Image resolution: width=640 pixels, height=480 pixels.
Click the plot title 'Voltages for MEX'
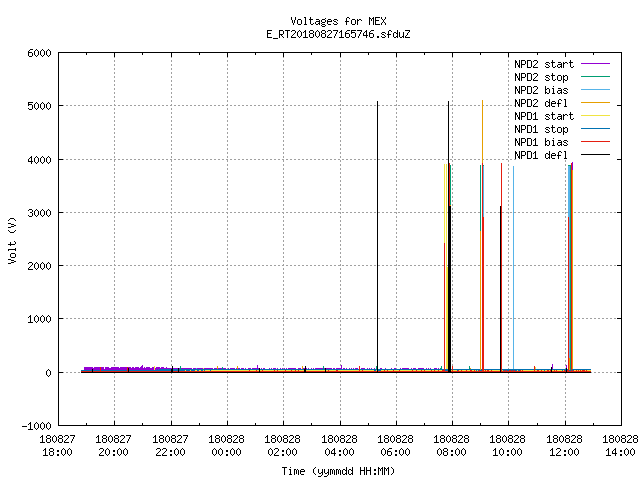click(x=338, y=21)
